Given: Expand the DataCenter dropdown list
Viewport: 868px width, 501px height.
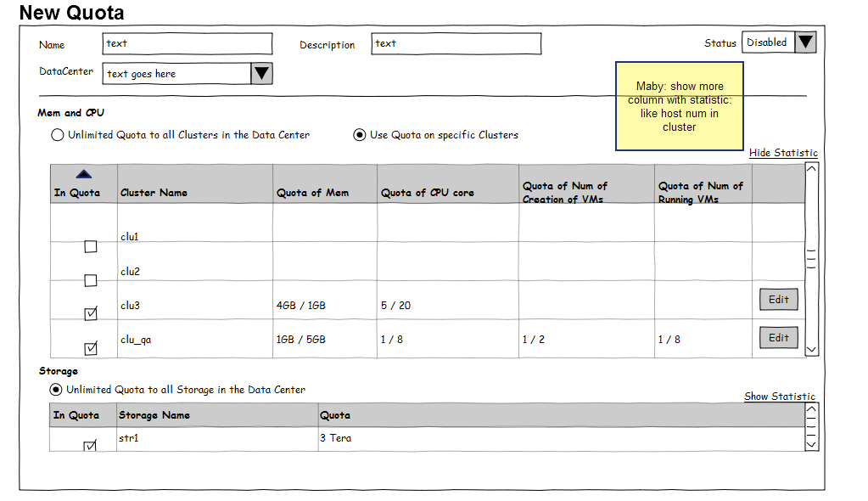Looking at the screenshot, I should [x=261, y=74].
